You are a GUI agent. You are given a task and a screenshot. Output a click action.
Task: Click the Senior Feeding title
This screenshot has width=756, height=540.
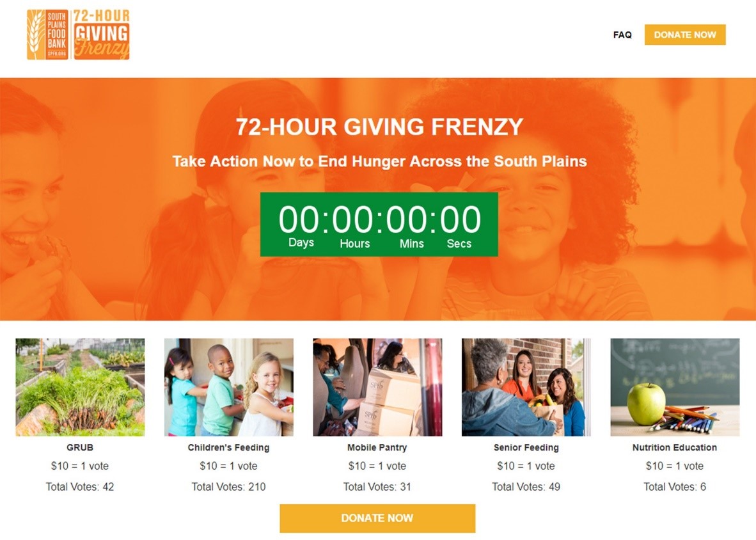[x=526, y=447]
